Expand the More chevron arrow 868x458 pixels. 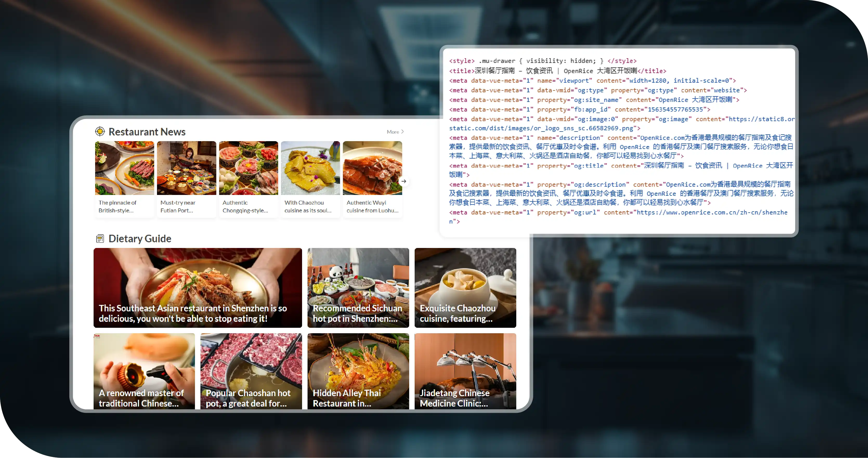click(x=402, y=132)
